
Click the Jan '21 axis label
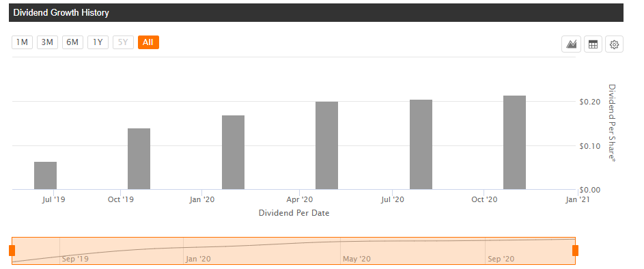pyautogui.click(x=578, y=199)
